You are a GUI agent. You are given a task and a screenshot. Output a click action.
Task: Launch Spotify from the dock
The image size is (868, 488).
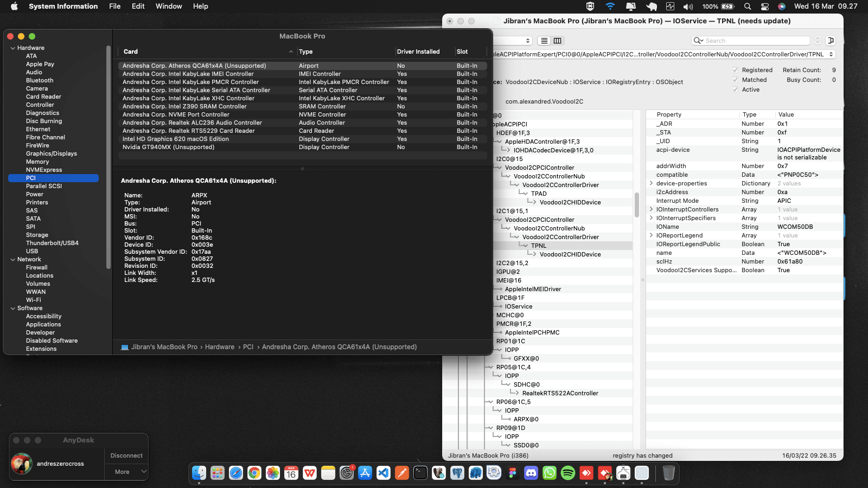pyautogui.click(x=568, y=473)
